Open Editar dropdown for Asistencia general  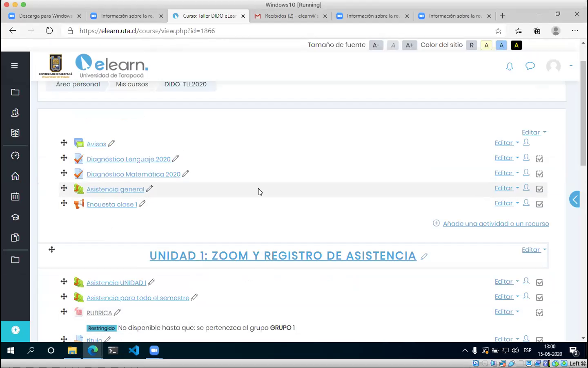coord(506,188)
